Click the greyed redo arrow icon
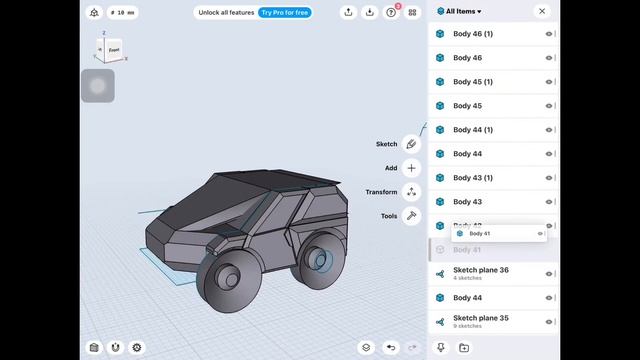 point(412,347)
